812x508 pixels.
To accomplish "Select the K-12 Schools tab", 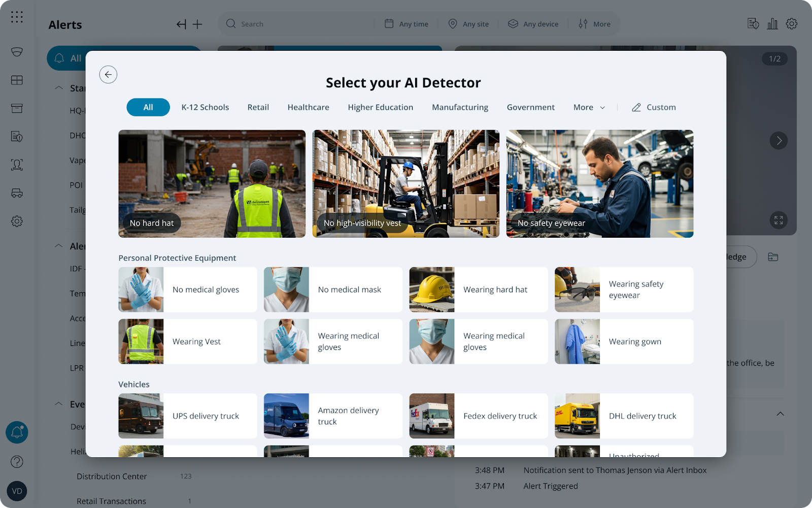I will pyautogui.click(x=205, y=107).
